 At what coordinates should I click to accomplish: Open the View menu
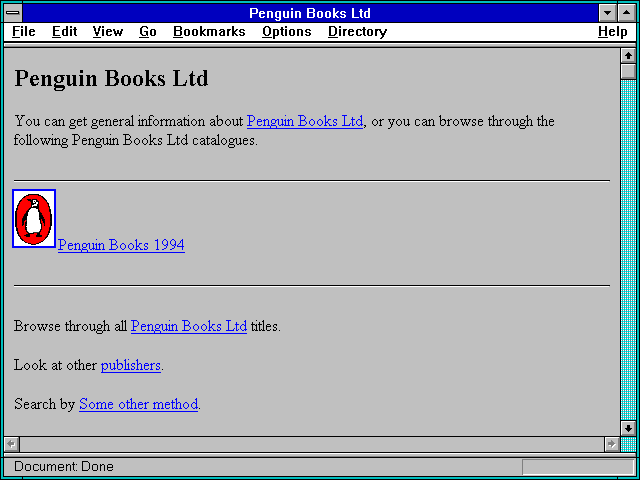(x=108, y=31)
